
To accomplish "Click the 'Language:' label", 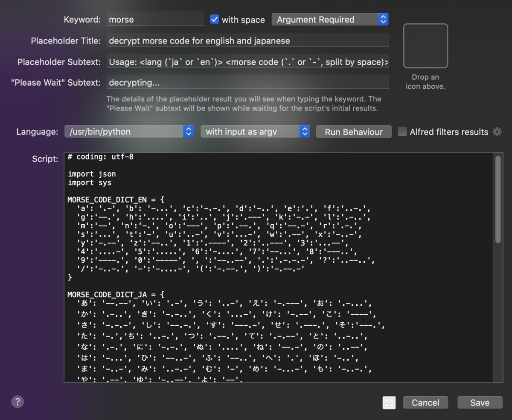I will coord(37,132).
